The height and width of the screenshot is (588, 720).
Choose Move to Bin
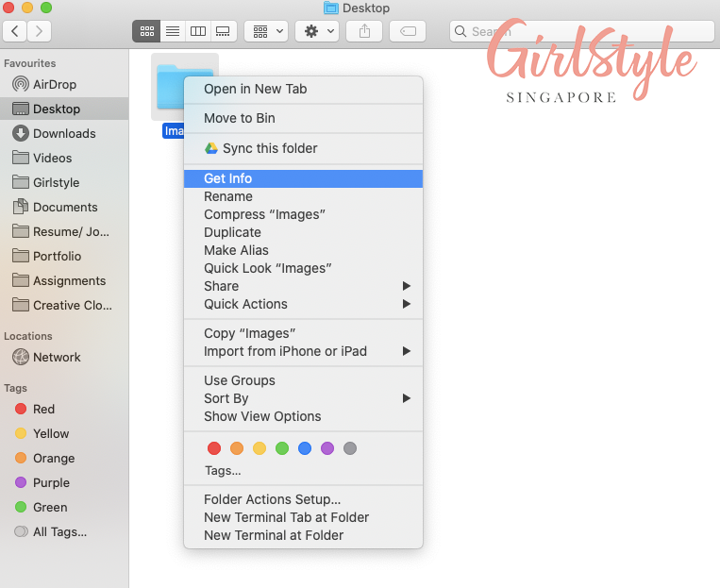pyautogui.click(x=303, y=118)
